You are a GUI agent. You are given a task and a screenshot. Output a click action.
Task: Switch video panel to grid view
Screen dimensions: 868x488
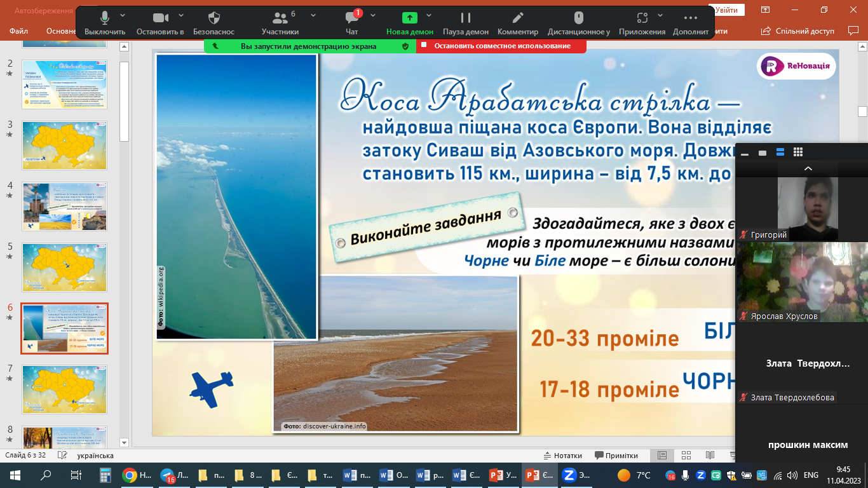798,152
